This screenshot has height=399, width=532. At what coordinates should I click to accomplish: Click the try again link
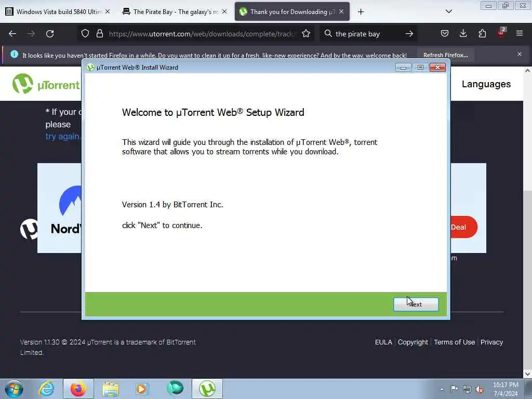point(63,137)
